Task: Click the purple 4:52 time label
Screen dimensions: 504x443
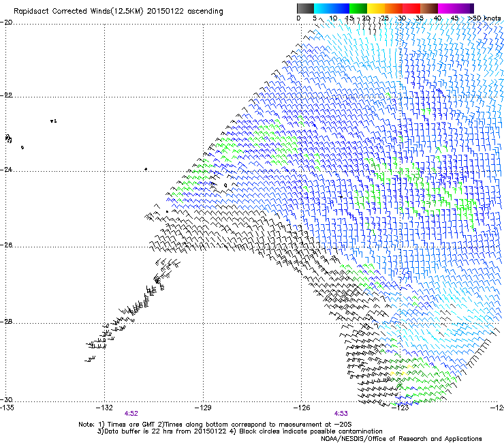Action: pyautogui.click(x=131, y=414)
